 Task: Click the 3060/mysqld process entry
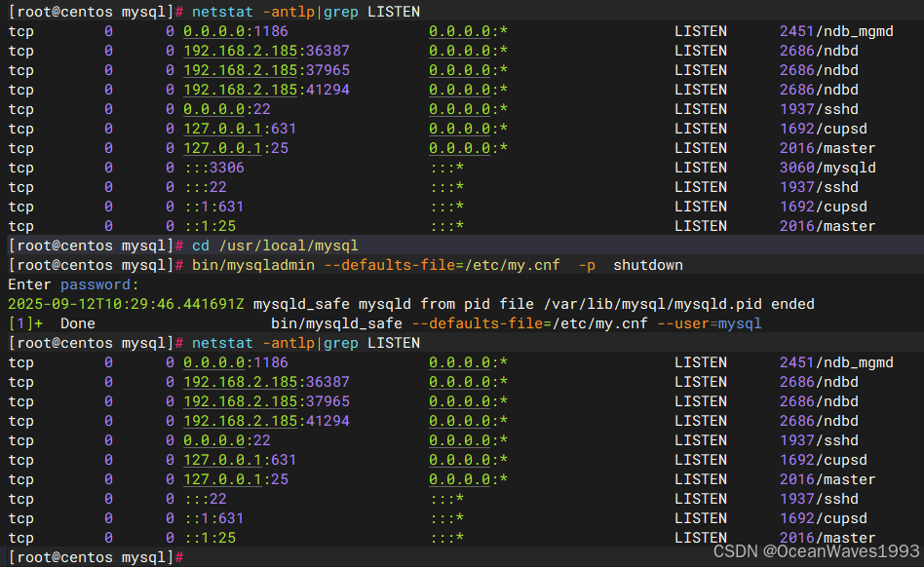828,168
